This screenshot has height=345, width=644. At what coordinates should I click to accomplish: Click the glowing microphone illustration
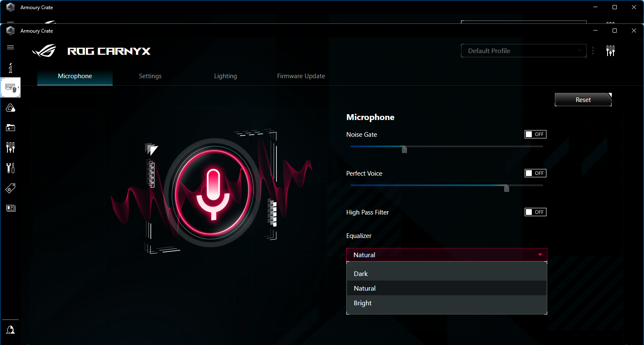point(213,192)
